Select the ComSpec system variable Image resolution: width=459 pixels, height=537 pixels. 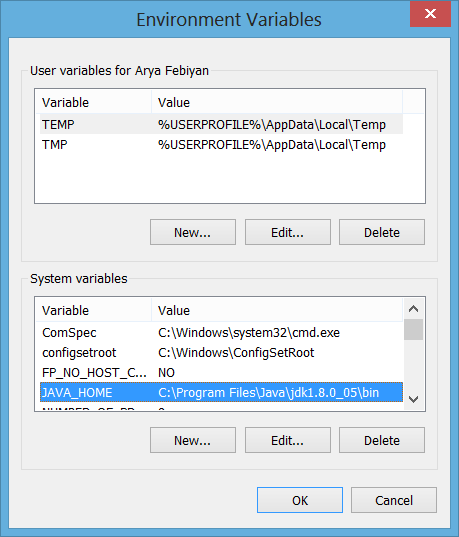[221, 333]
